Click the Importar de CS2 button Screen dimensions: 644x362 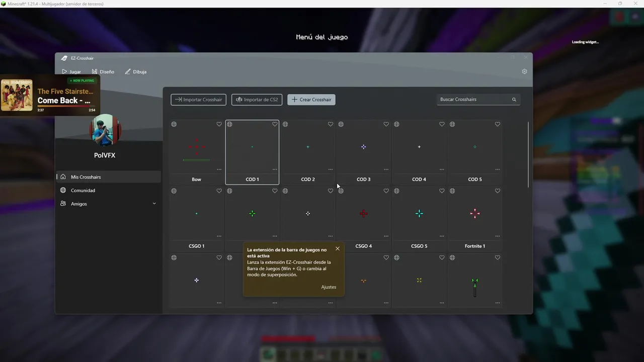(257, 100)
